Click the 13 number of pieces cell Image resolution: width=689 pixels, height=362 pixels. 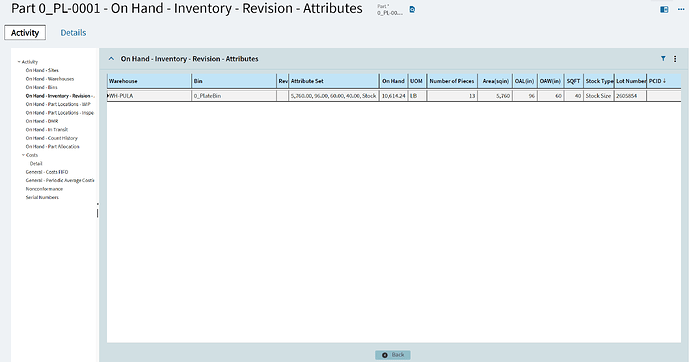[x=452, y=96]
